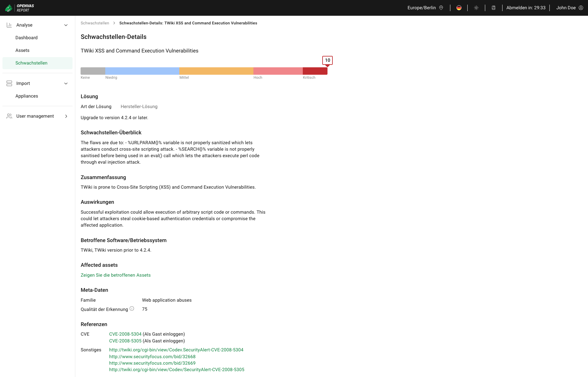Click the Import server icon
Image resolution: width=588 pixels, height=377 pixels.
(x=9, y=83)
